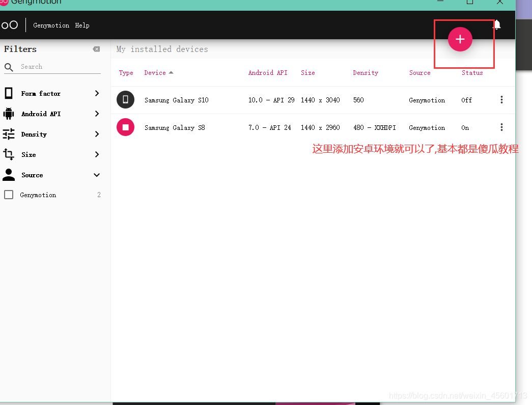532x405 pixels.
Task: Sort by Source column header
Action: pos(419,73)
